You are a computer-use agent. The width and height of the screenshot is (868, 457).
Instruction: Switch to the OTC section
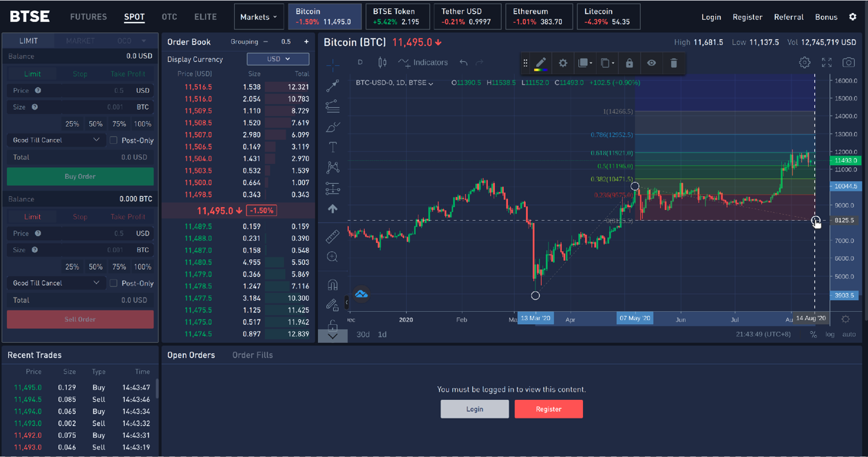(169, 17)
